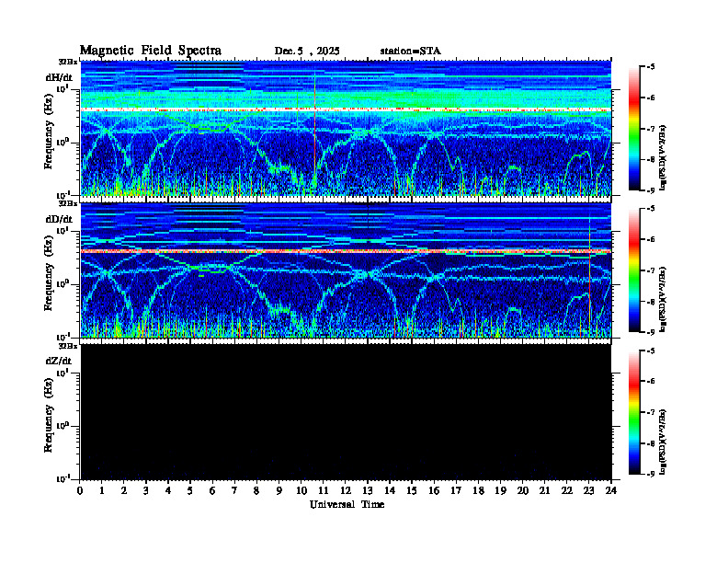Click hour 12 on the time axis
The width and height of the screenshot is (728, 563).
tap(346, 491)
